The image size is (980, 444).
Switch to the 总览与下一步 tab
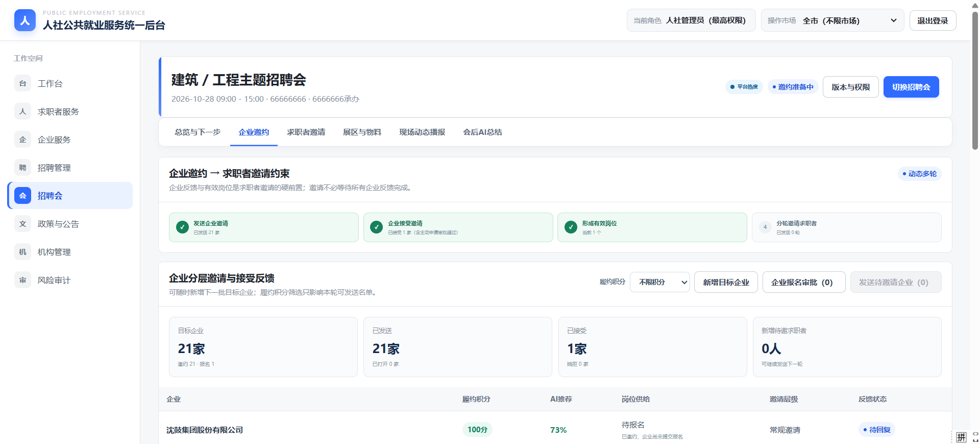pos(198,132)
